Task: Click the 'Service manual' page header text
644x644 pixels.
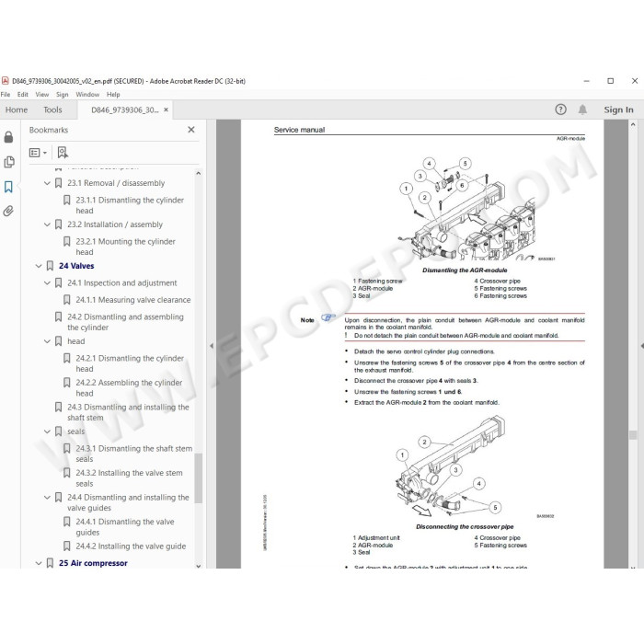Action: click(299, 130)
